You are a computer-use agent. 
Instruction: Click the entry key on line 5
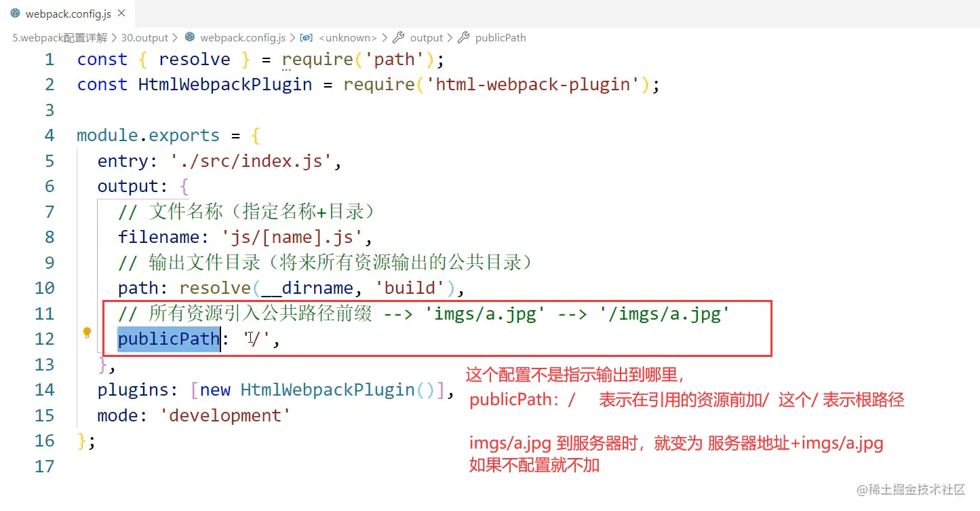pyautogui.click(x=123, y=162)
